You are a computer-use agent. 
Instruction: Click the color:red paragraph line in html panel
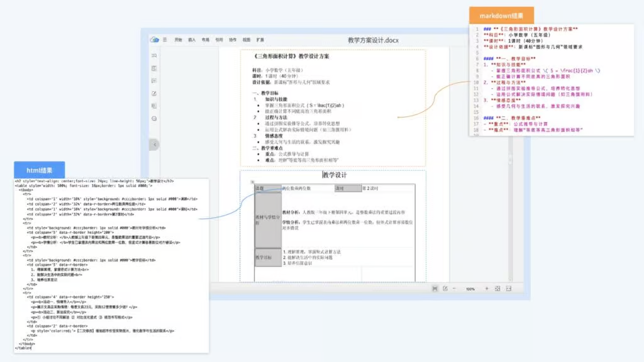pyautogui.click(x=103, y=331)
